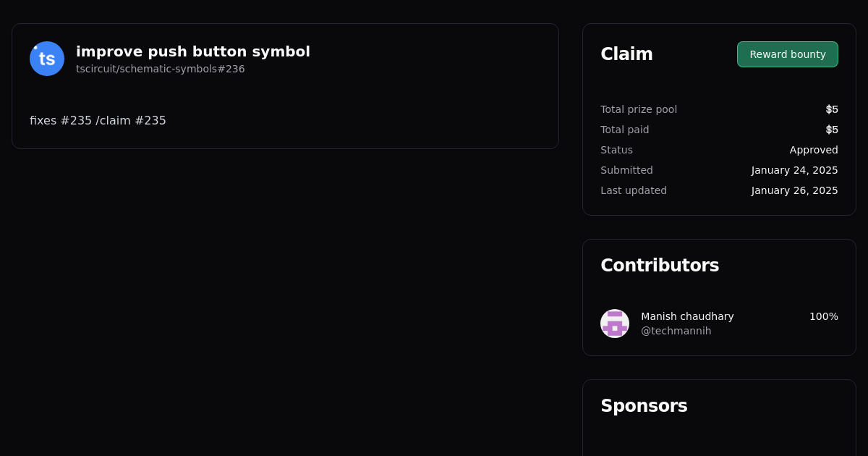The image size is (868, 456).
Task: Open the @techmannih profile handle
Action: pos(676,331)
